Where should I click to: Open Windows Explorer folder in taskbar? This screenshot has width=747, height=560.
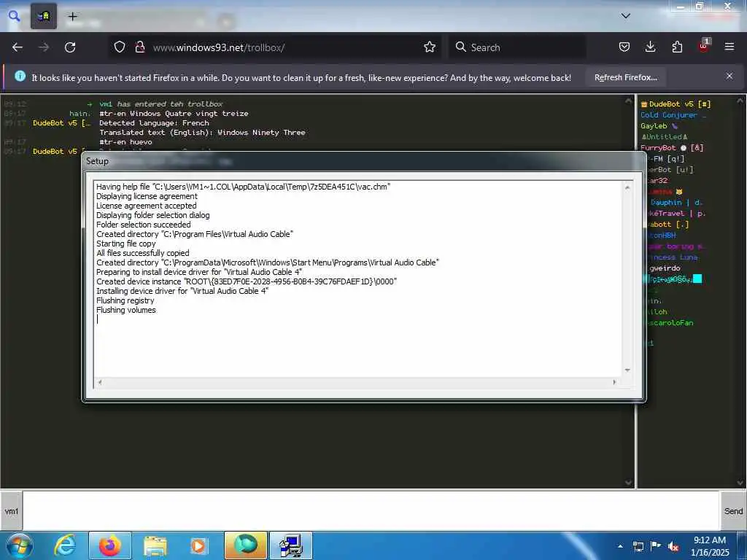[x=155, y=545]
